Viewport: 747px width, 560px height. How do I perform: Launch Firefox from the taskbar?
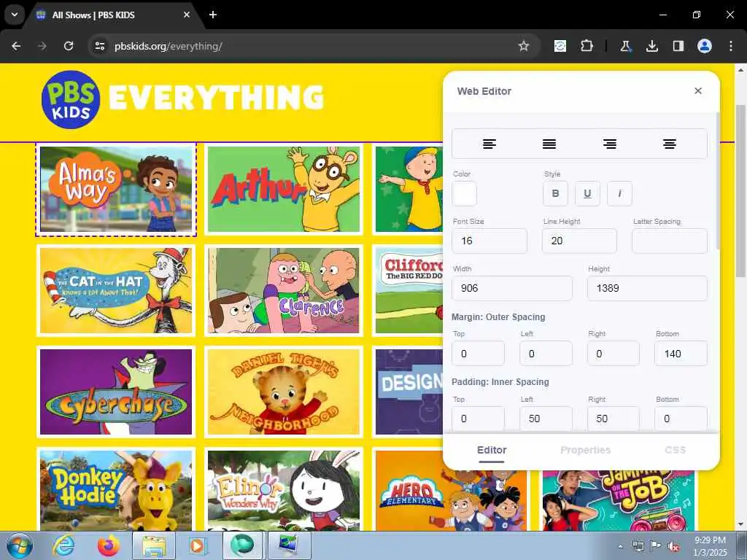109,545
